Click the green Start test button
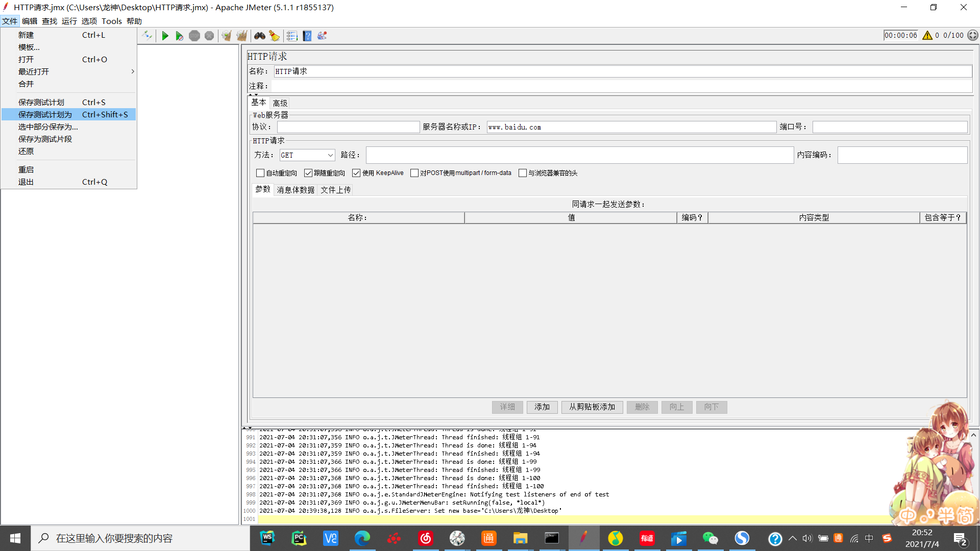Screen dimensions: 980x551 [x=165, y=36]
